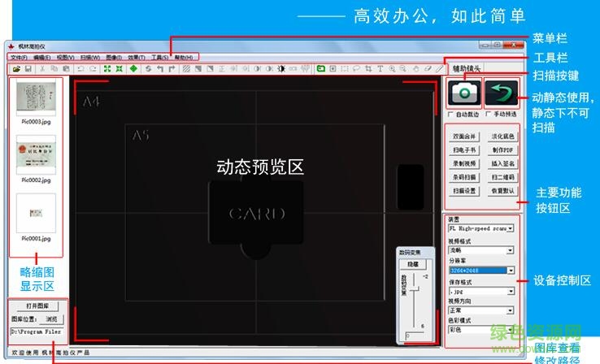Click the 条码扫描 button
This screenshot has height=364, width=600.
[x=464, y=177]
